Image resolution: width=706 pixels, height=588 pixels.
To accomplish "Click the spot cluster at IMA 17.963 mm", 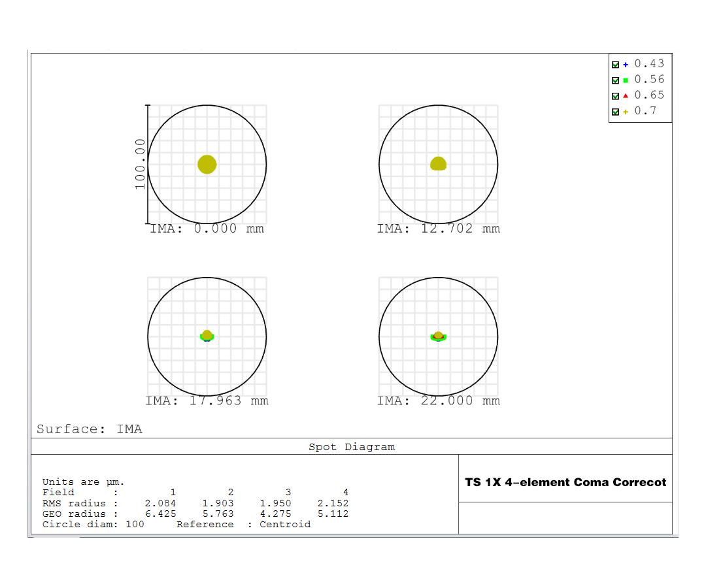I will (x=207, y=336).
